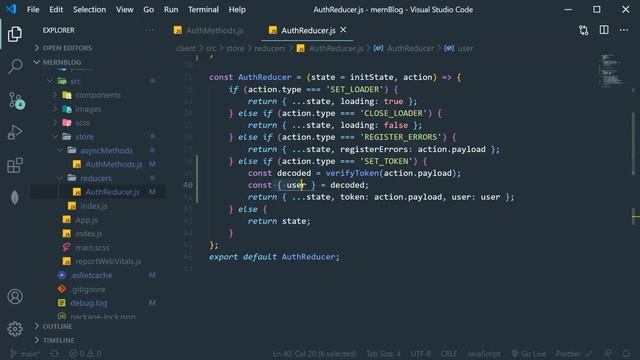
Task: Open index.js under the store folder
Action: pyautogui.click(x=93, y=206)
